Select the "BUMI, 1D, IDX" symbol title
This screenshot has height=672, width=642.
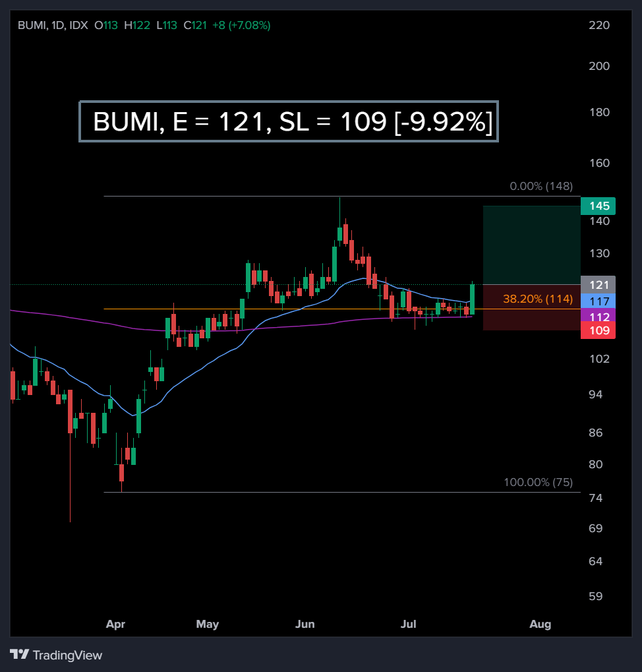53,25
